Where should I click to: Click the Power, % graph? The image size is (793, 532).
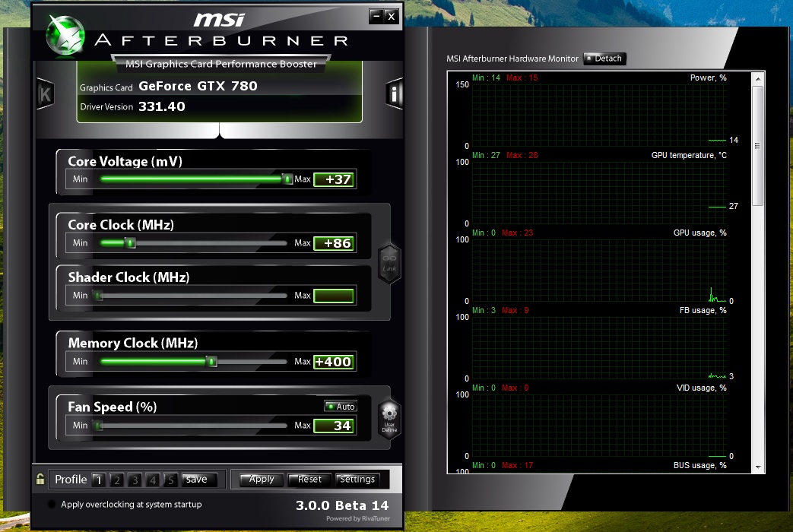[599, 116]
